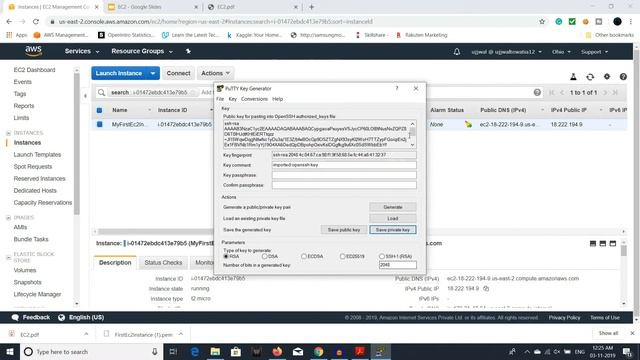Image resolution: width=640 pixels, height=360 pixels.
Task: Click the flask experiments icon above the table
Action: 573,77
